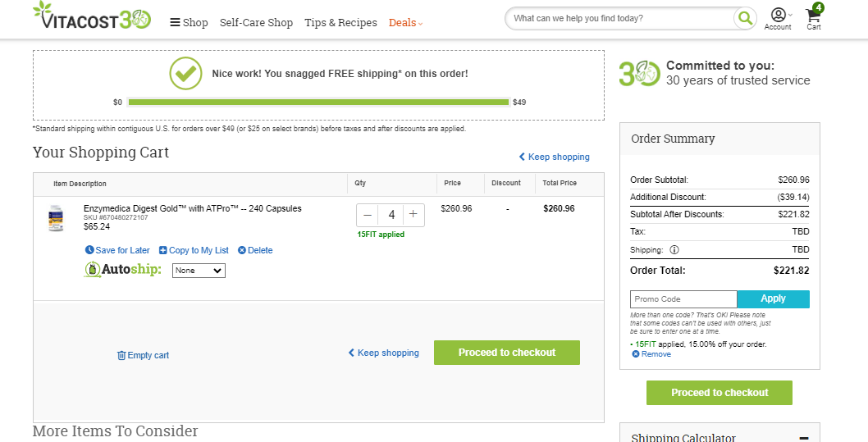Delete the Enzymedica item
The width and height of the screenshot is (868, 442).
coord(255,250)
